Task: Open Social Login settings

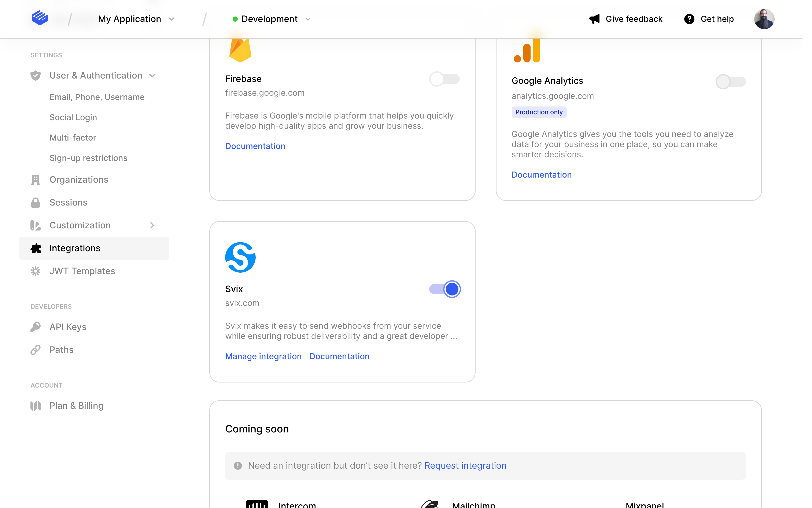Action: point(73,117)
